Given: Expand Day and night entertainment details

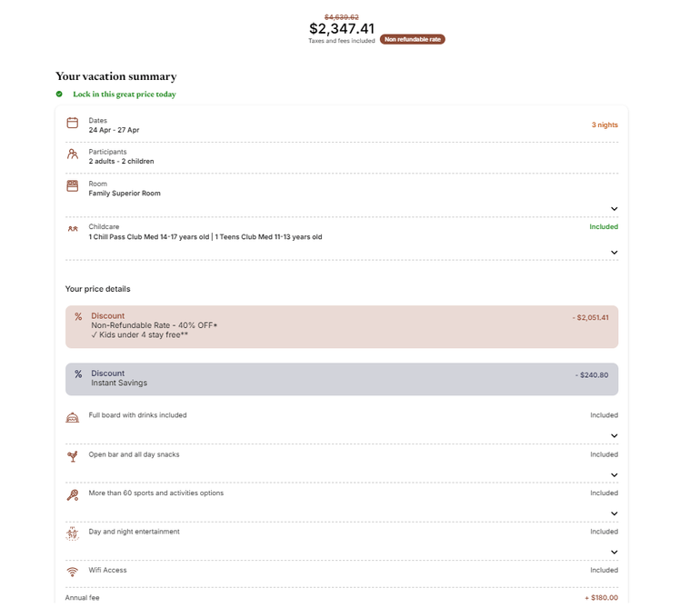Looking at the screenshot, I should click(x=614, y=552).
